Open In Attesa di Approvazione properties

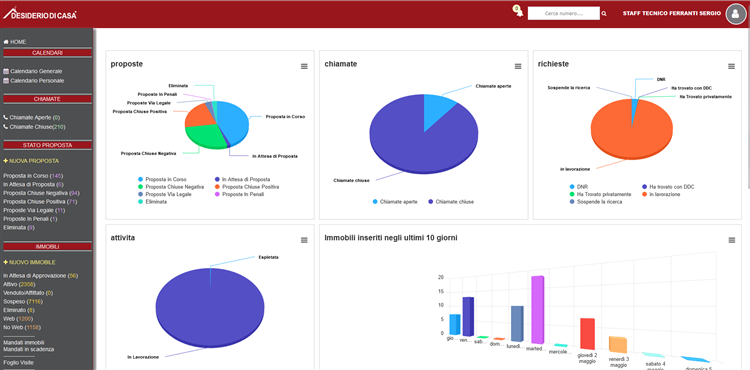tap(41, 276)
